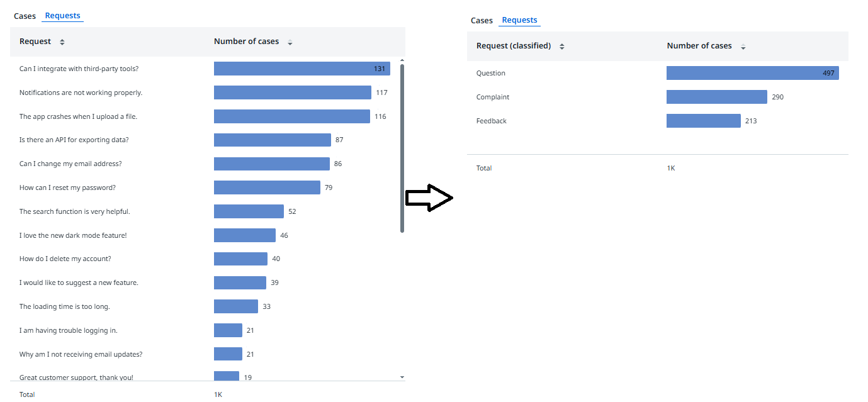This screenshot has width=868, height=402.
Task: Sort the left table by Number of cases icon
Action: click(290, 42)
